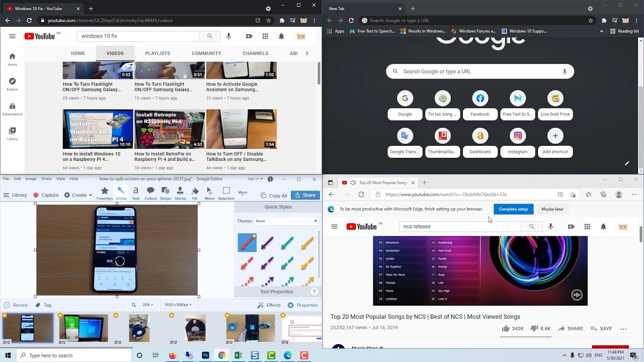The width and height of the screenshot is (644, 362).
Task: Open Snagit account info icon
Action: tap(270, 179)
